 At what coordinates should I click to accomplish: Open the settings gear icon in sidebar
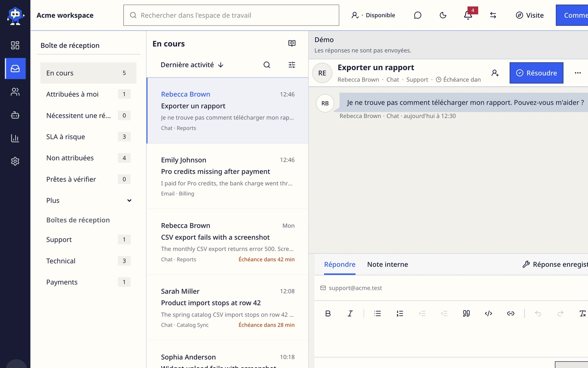[x=15, y=161]
